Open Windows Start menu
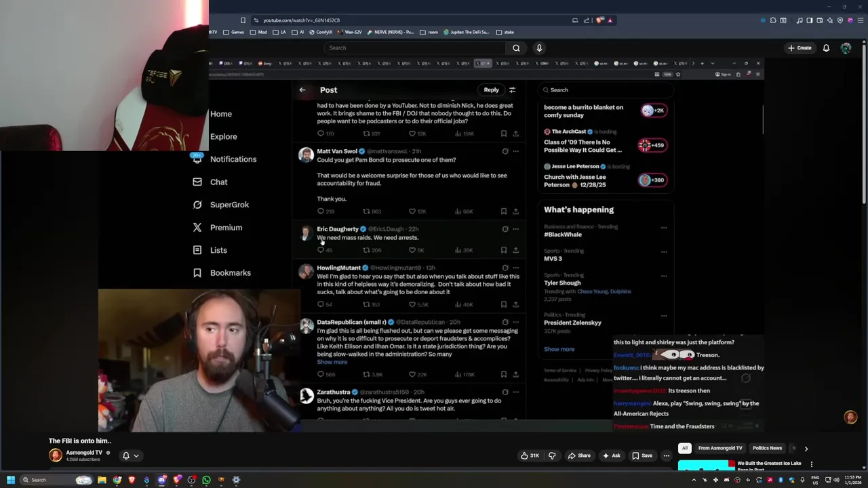This screenshot has height=488, width=868. [11, 480]
